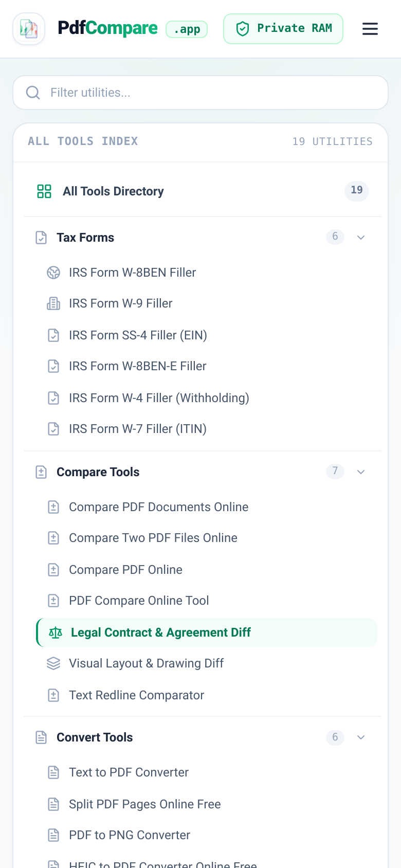Open PDF Compare Online Tool

point(207,601)
